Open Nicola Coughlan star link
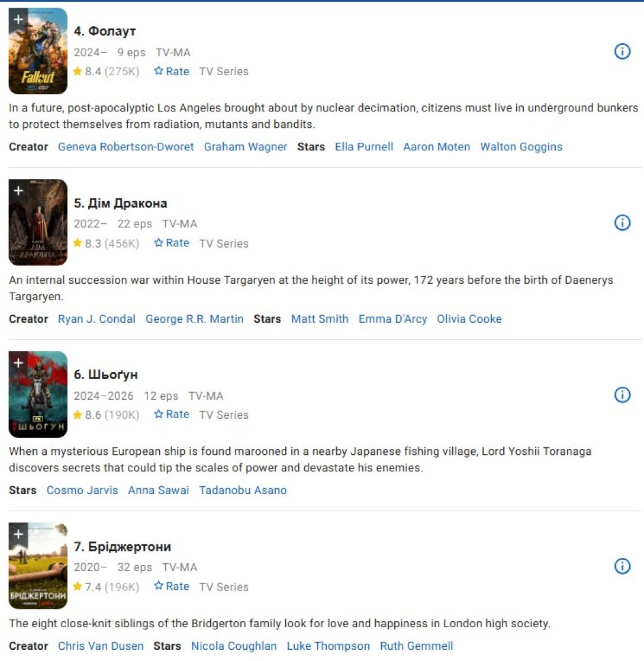 click(x=234, y=646)
